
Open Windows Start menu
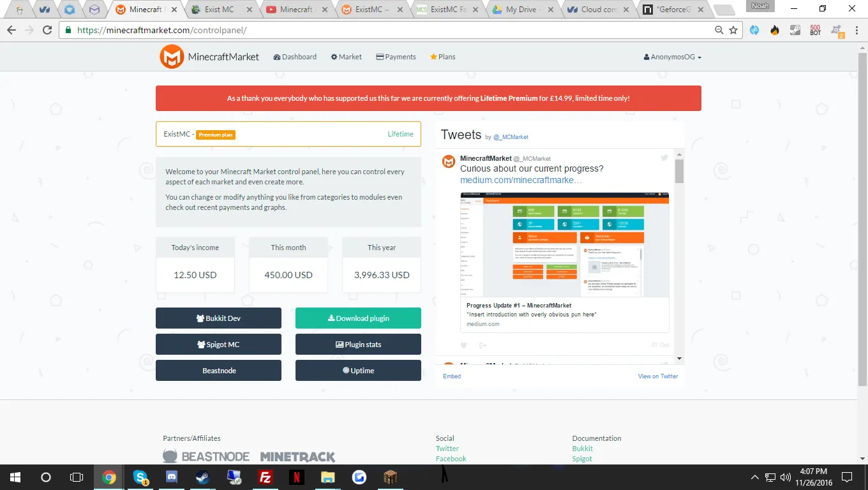[x=15, y=477]
